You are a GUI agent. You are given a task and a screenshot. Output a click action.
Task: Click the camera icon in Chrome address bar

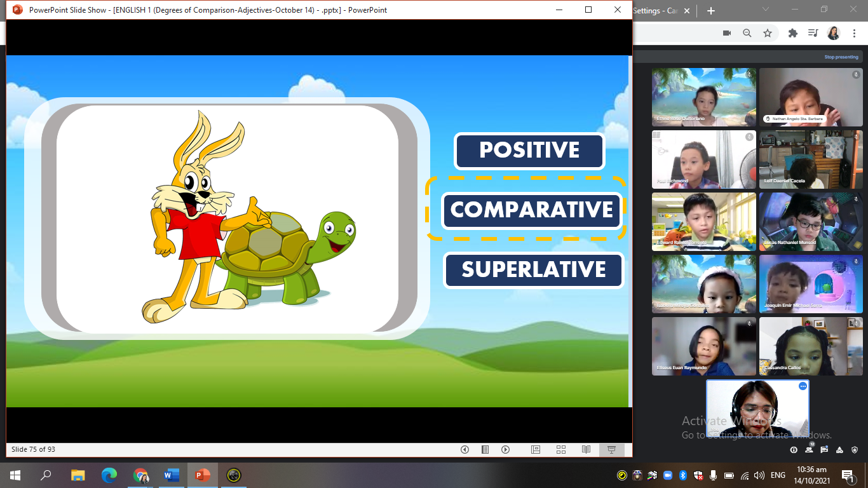tap(727, 33)
